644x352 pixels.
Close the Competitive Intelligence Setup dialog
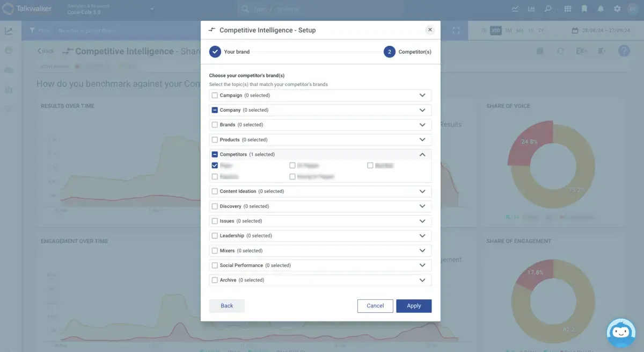(429, 30)
